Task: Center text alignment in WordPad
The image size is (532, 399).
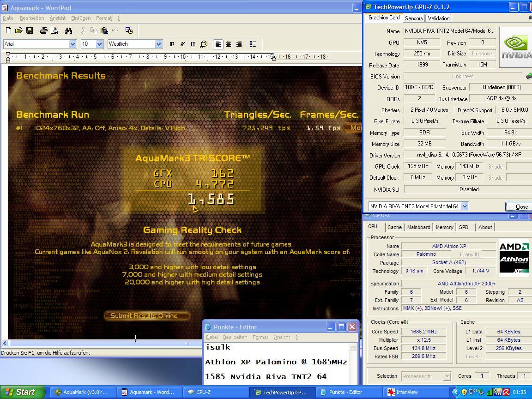Action: (x=228, y=44)
